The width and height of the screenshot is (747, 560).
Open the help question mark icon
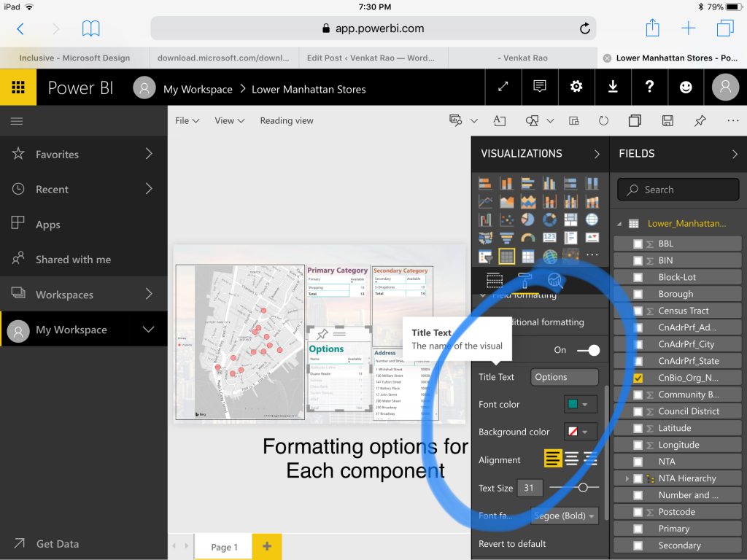tap(649, 87)
